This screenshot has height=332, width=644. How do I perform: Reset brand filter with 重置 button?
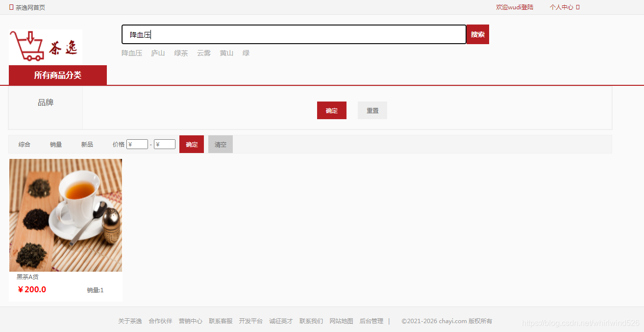(372, 110)
